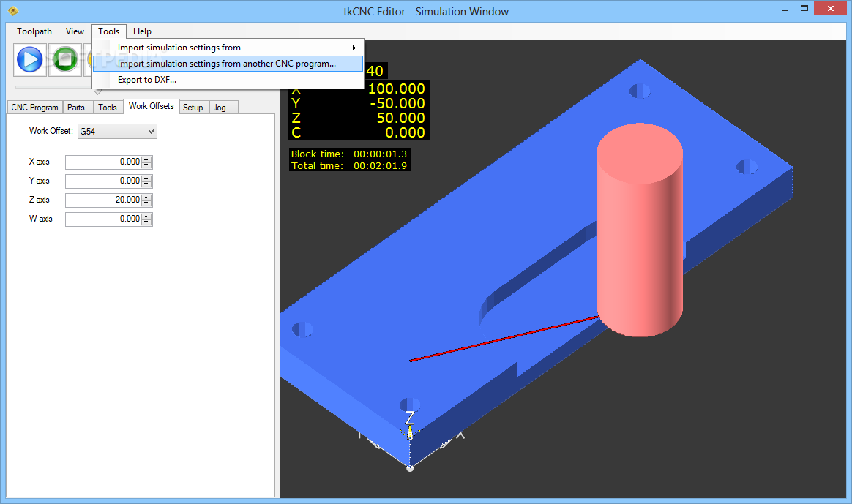Image resolution: width=852 pixels, height=504 pixels.
Task: Go to the Setup tab
Action: pos(193,108)
